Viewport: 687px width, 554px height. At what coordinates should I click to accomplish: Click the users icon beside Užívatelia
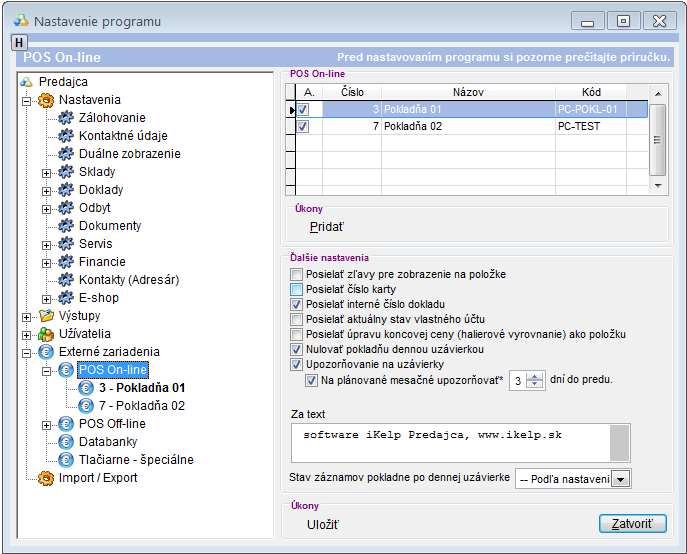pyautogui.click(x=46, y=334)
